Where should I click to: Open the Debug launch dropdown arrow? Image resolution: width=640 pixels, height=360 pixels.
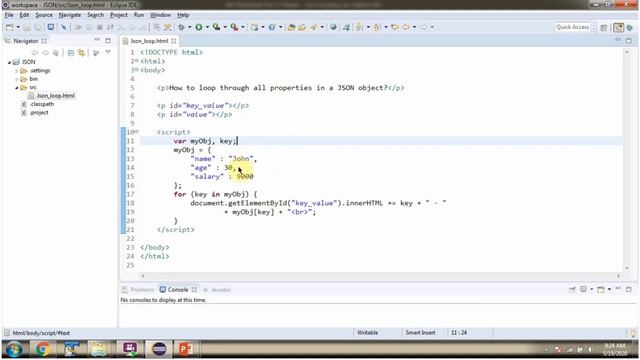(x=190, y=27)
